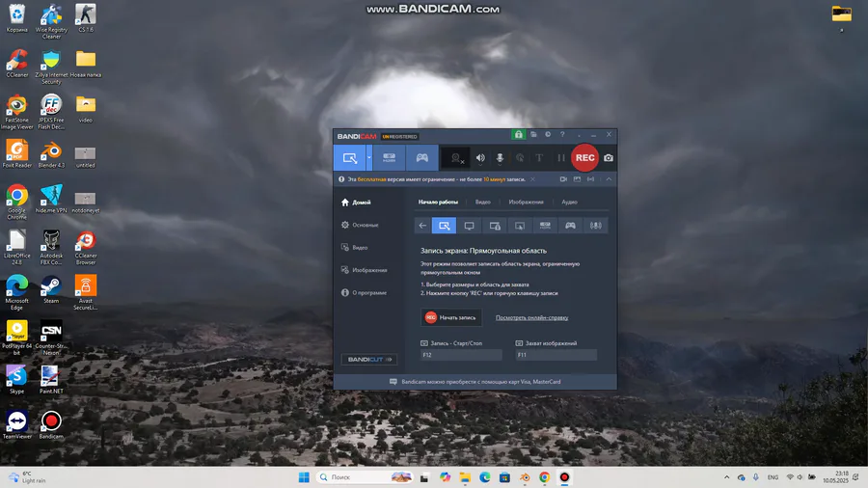Start recording with the big REC button

coord(584,158)
